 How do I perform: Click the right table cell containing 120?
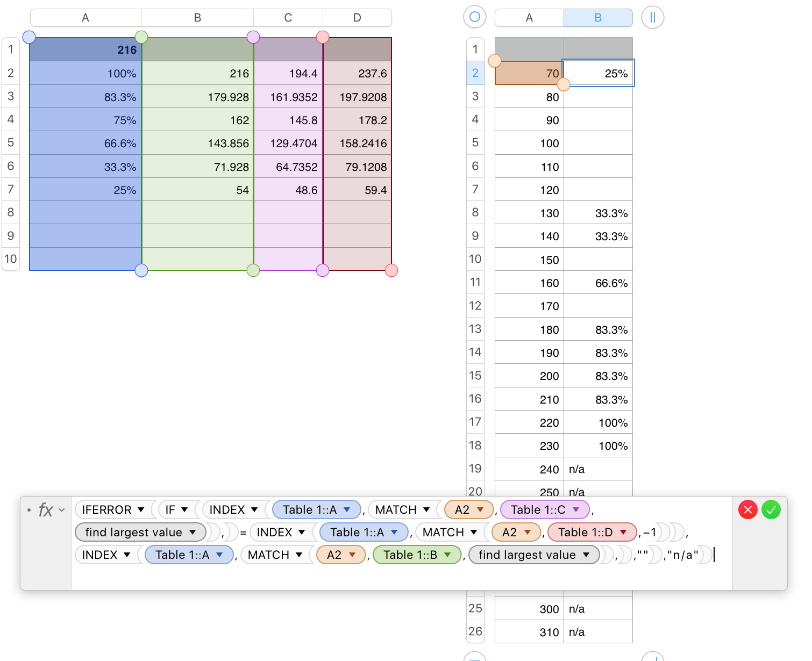[x=529, y=190]
